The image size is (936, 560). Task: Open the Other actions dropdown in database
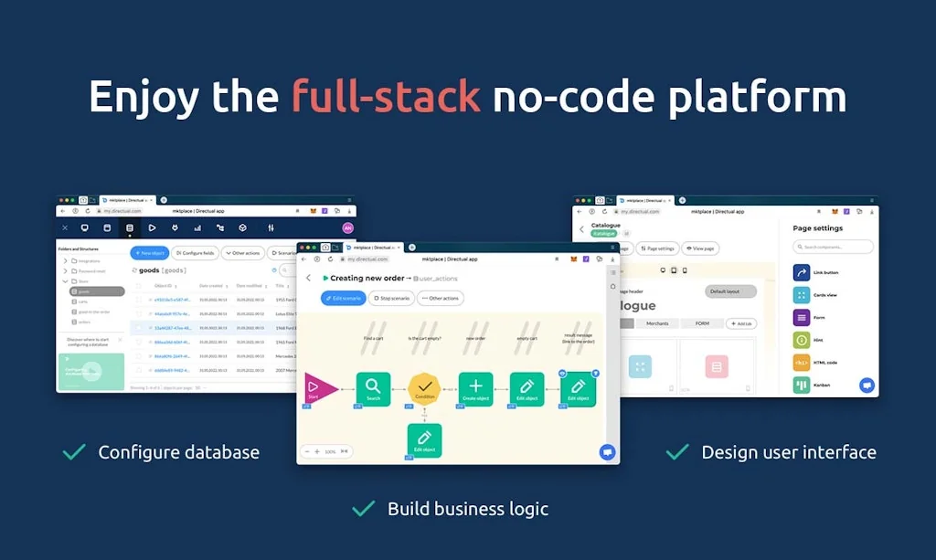[242, 253]
